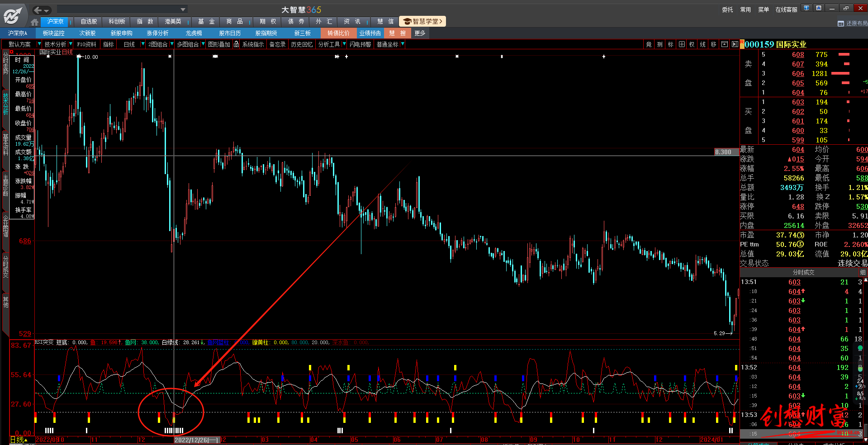Select the 技术分析 side tab
This screenshot has height=445, width=868.
tap(5, 104)
